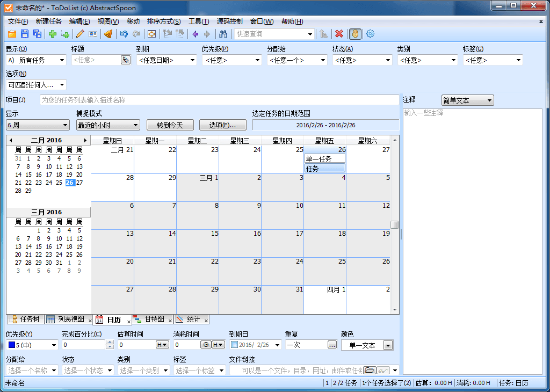The width and height of the screenshot is (550, 392).
Task: Open the 6 周 display range dropdown
Action: 38,125
